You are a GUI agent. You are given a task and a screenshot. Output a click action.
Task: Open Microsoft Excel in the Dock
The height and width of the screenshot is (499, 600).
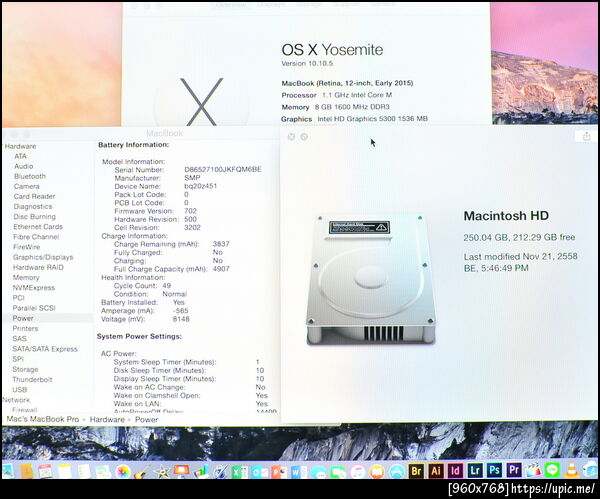(x=240, y=471)
